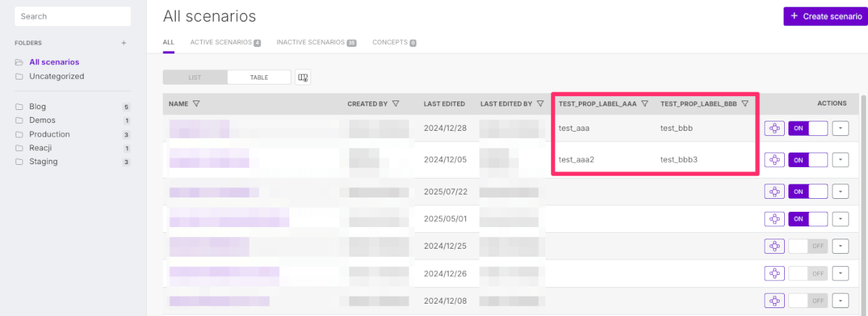The height and width of the screenshot is (316, 868).
Task: Open actions dropdown for 2025/05/01 row
Action: (841, 218)
